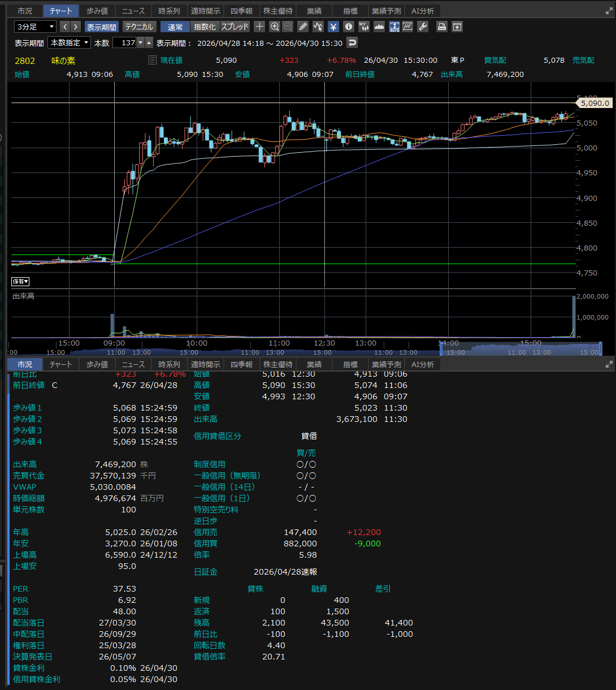Toggle the 指数化 indexed mode
Image resolution: width=616 pixels, height=690 pixels.
[x=204, y=27]
